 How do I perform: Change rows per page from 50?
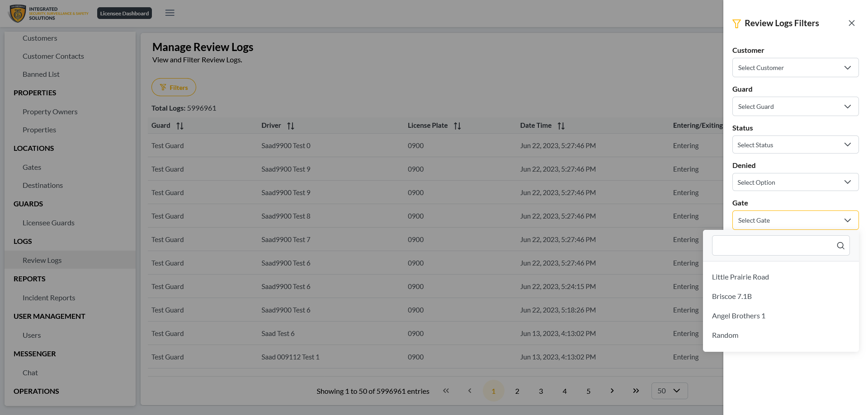pos(670,391)
